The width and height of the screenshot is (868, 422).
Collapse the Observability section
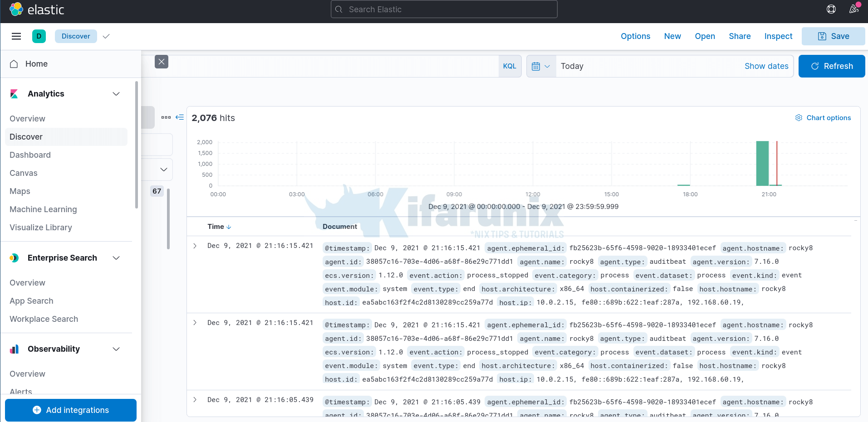[x=116, y=349]
